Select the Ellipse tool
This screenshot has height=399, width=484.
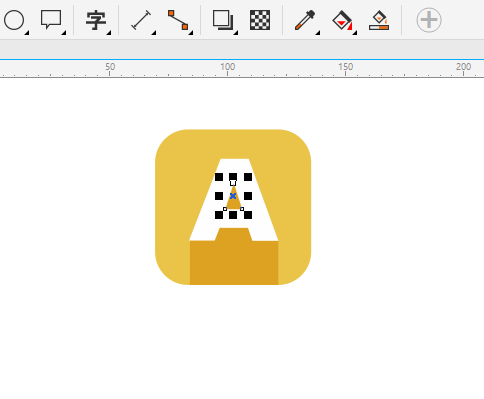pyautogui.click(x=14, y=20)
